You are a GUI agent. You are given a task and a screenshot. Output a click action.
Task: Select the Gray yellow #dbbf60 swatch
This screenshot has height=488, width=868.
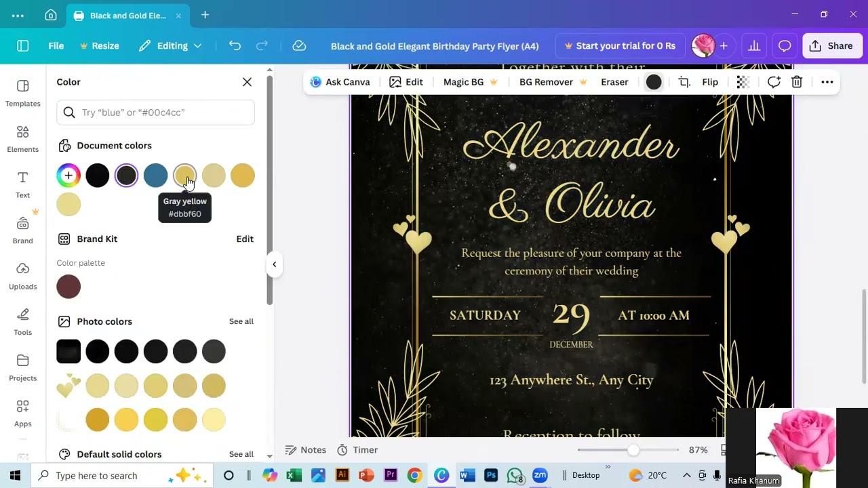184,176
